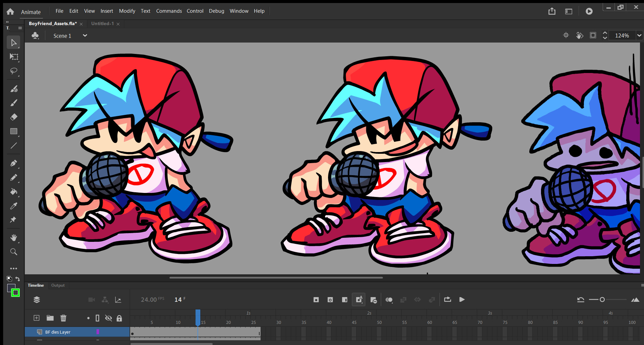Open the Scene 1 dropdown

(85, 36)
